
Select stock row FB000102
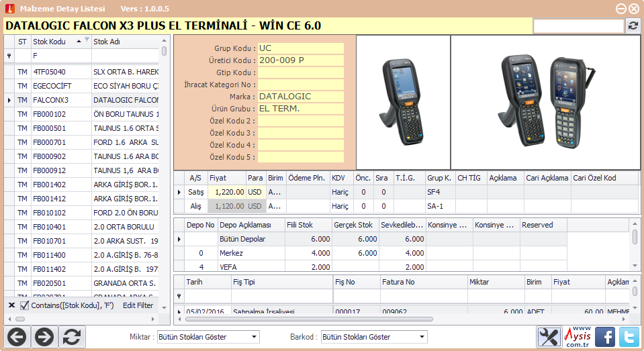click(x=81, y=114)
